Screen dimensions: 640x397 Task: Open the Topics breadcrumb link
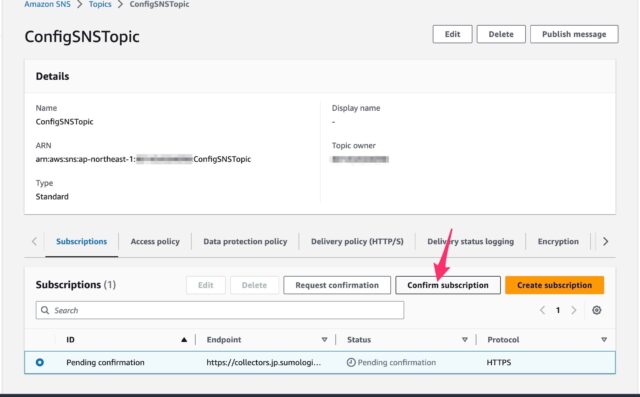100,4
